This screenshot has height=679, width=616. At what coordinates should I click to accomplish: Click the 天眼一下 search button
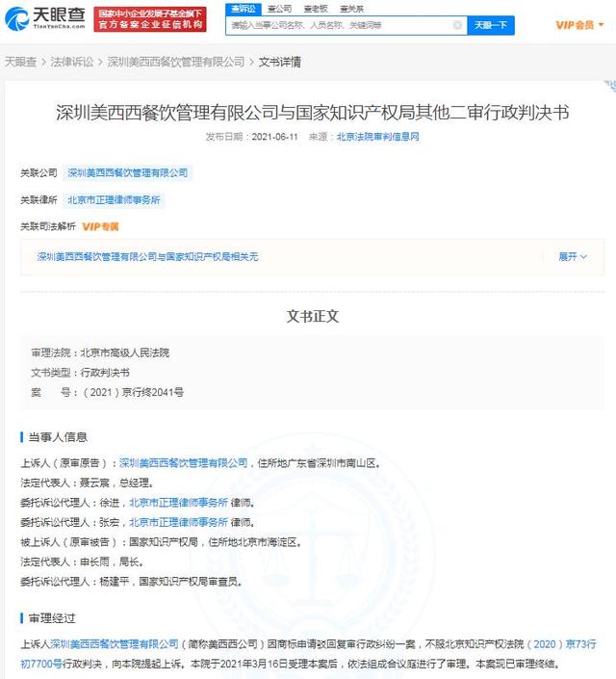tap(491, 25)
